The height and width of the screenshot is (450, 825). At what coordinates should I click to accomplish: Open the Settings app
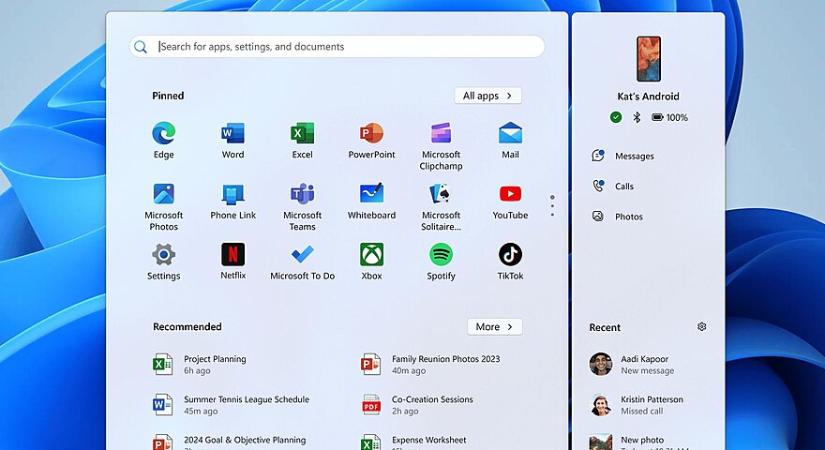click(164, 262)
